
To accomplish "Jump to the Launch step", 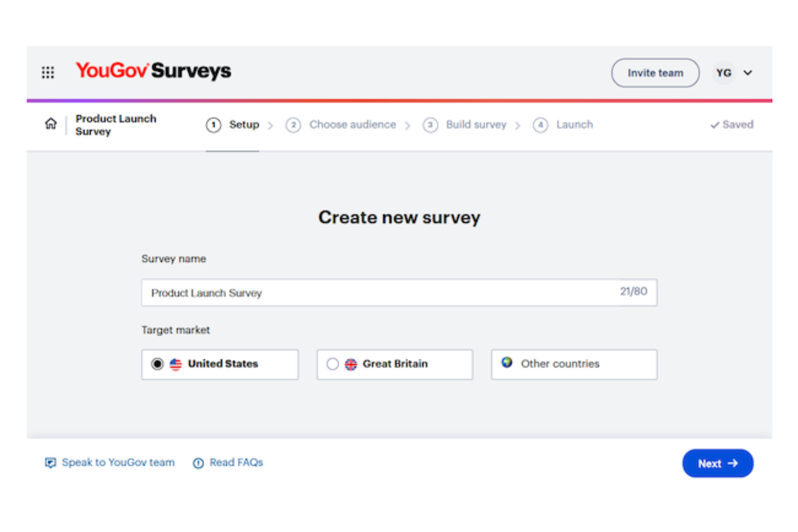I will point(563,125).
